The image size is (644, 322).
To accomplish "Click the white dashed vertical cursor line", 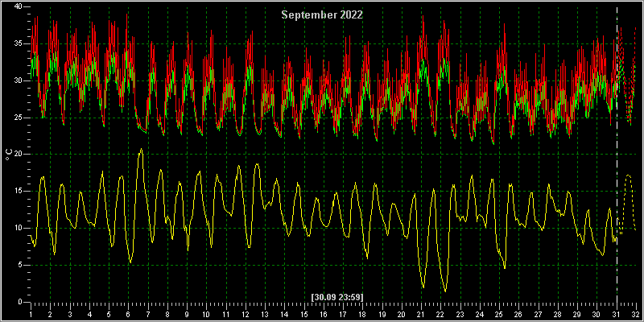I will pos(617,155).
